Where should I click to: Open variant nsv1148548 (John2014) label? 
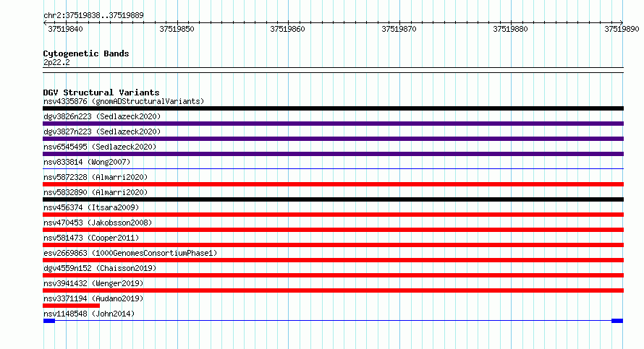tap(89, 314)
